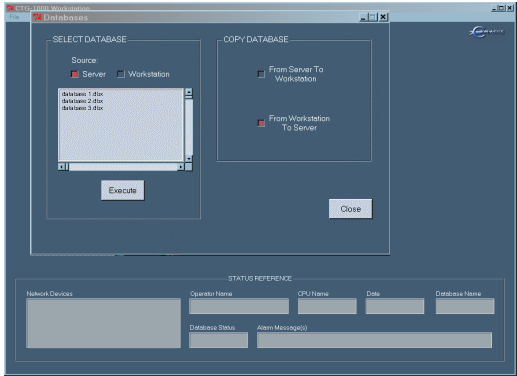
Task: Select database 3.dbx in the list
Action: click(x=82, y=108)
